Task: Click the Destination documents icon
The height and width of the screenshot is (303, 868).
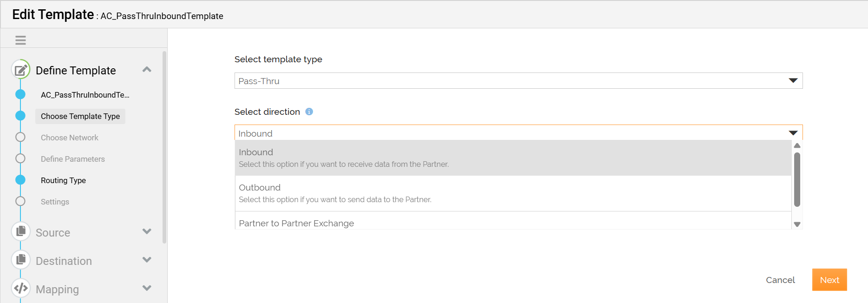Action: pyautogui.click(x=21, y=259)
